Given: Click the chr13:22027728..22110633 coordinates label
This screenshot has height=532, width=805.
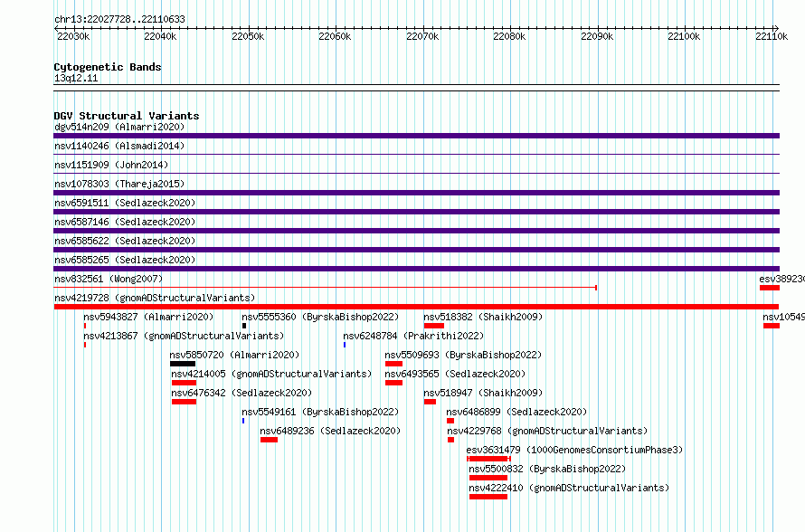Looking at the screenshot, I should point(119,19).
